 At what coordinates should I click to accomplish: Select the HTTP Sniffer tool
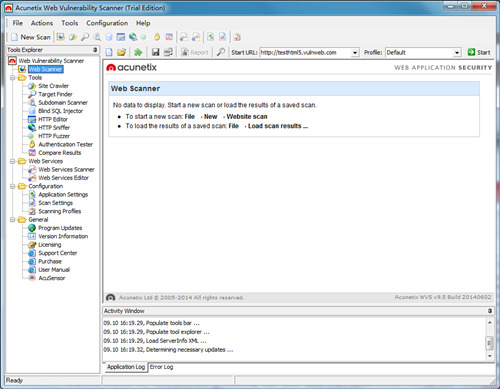(x=54, y=128)
